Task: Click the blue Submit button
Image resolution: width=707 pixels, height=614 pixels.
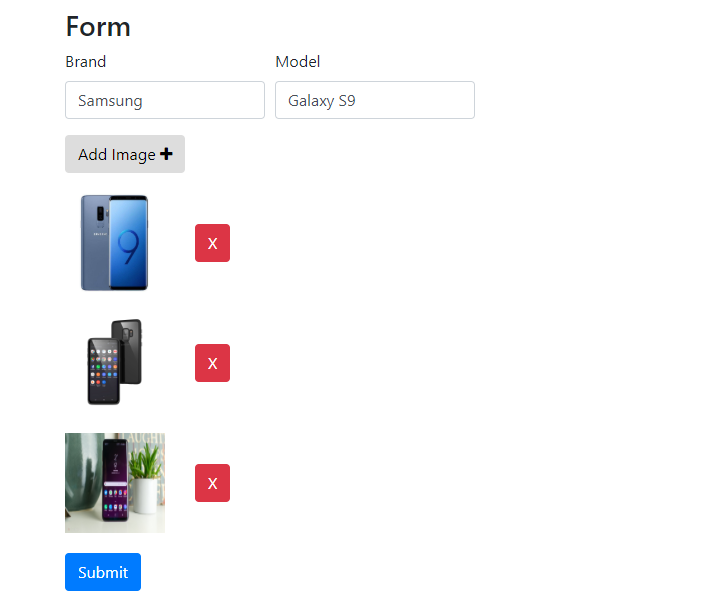Action: pos(103,572)
